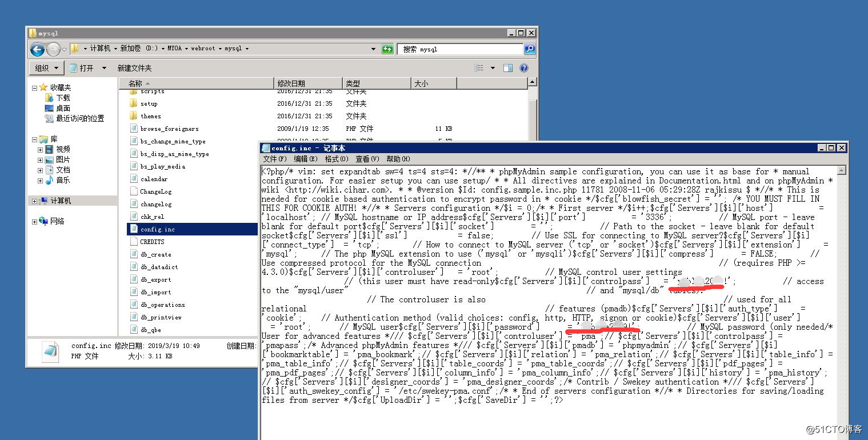Click the 搜索 mysql search field

point(461,49)
